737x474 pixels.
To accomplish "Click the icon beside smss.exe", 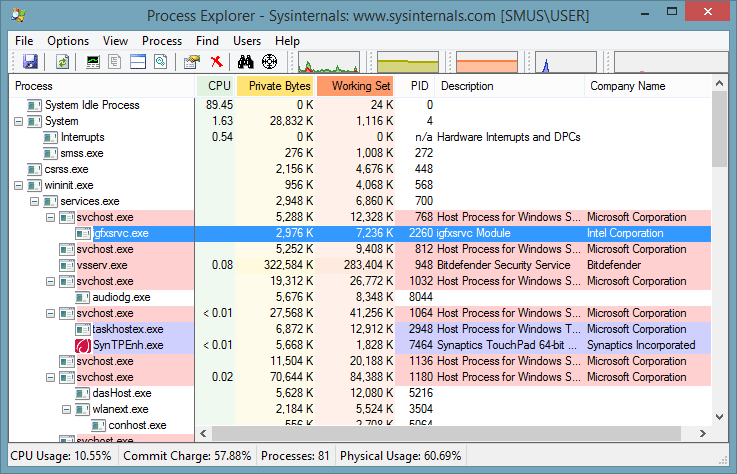I will tap(50, 153).
